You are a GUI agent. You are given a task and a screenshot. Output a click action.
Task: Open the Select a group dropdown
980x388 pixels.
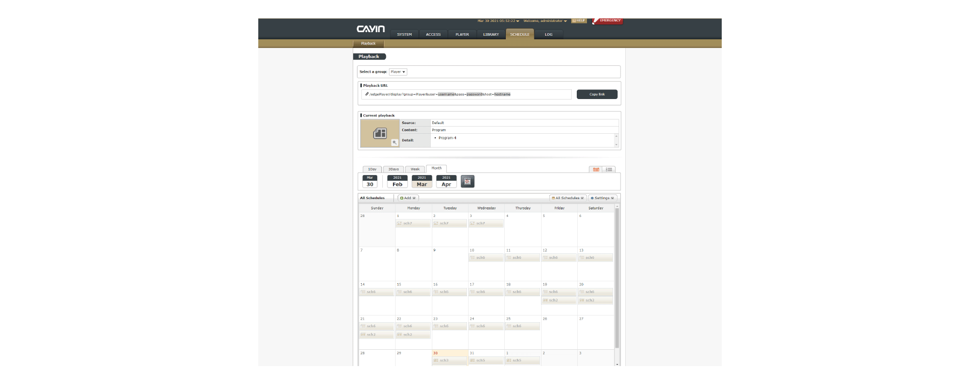point(398,72)
